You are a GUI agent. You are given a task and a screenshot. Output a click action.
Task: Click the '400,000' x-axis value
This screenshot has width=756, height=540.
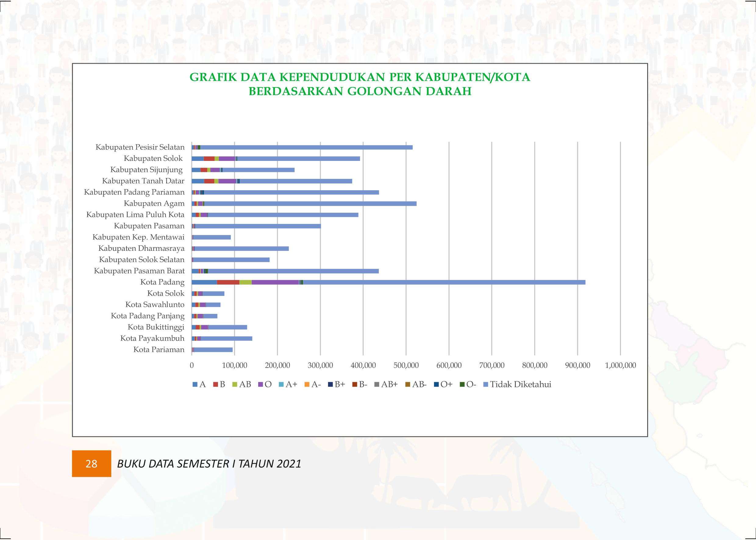point(363,365)
